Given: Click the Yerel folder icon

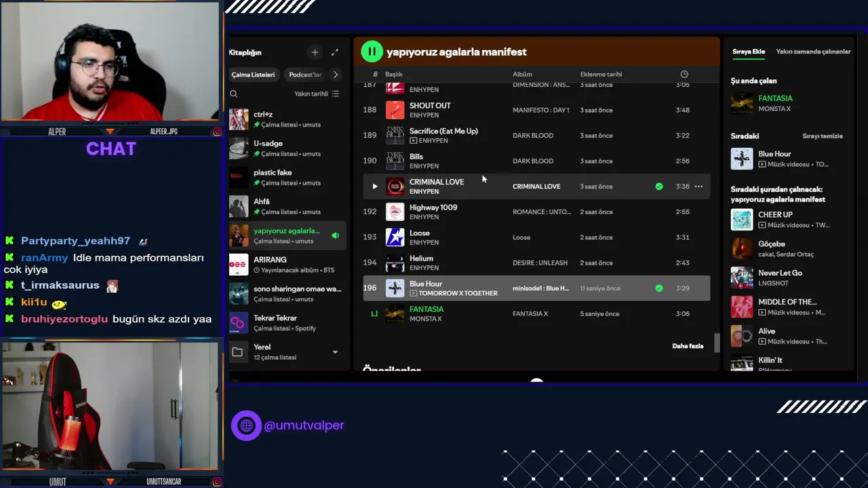Looking at the screenshot, I should coord(237,352).
